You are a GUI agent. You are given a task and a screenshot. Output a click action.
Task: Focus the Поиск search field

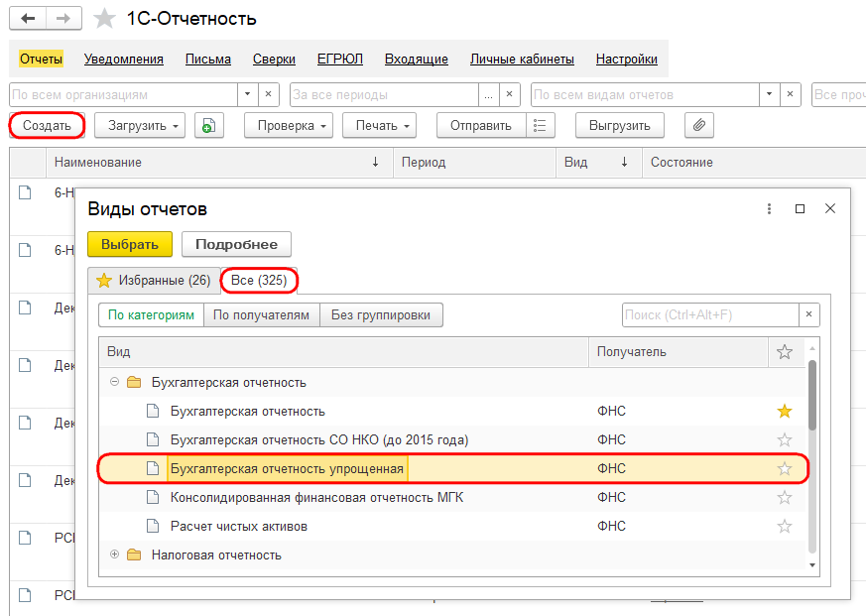point(710,314)
